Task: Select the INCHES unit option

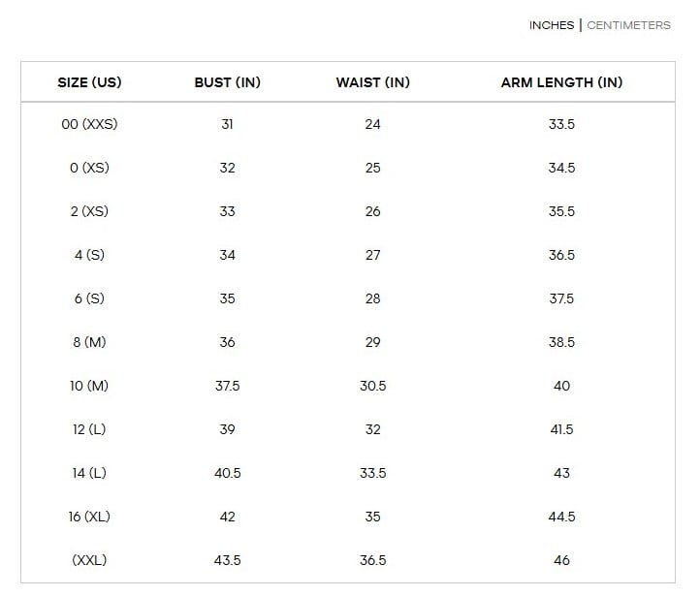Action: click(x=552, y=25)
